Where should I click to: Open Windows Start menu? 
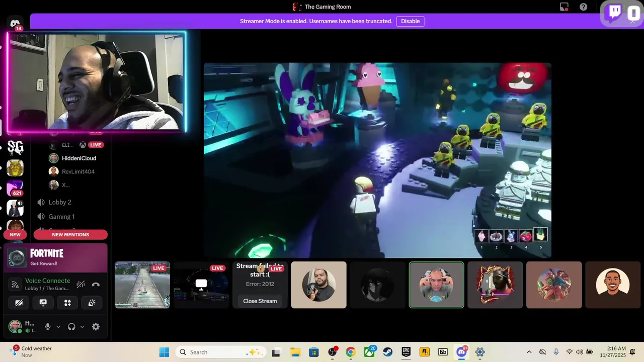click(x=164, y=352)
